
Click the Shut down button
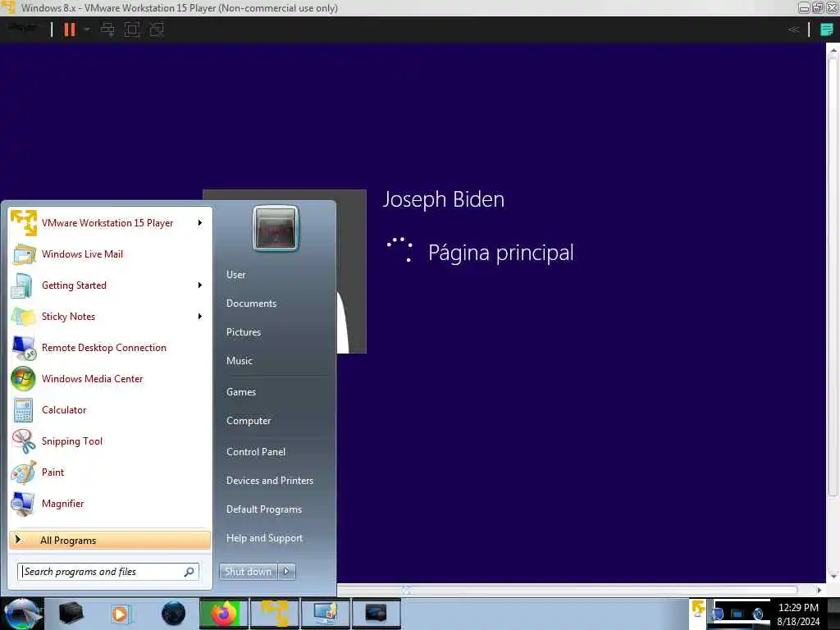tap(248, 572)
